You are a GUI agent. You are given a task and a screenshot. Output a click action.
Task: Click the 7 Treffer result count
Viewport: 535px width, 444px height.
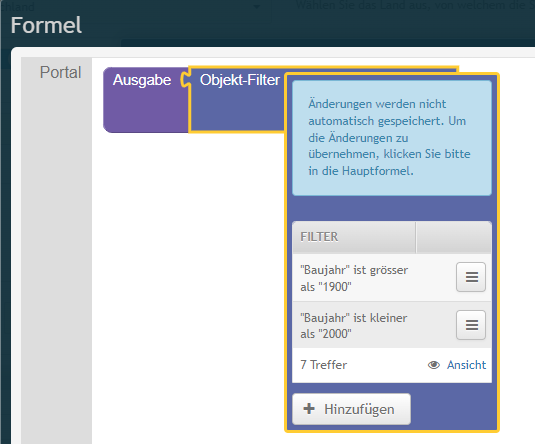point(323,365)
